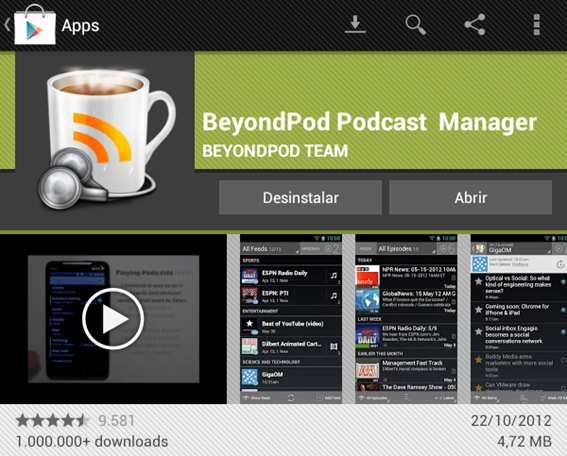Viewport: 567px width, 456px height.
Task: Tap the Apps label in the header
Action: [x=80, y=26]
